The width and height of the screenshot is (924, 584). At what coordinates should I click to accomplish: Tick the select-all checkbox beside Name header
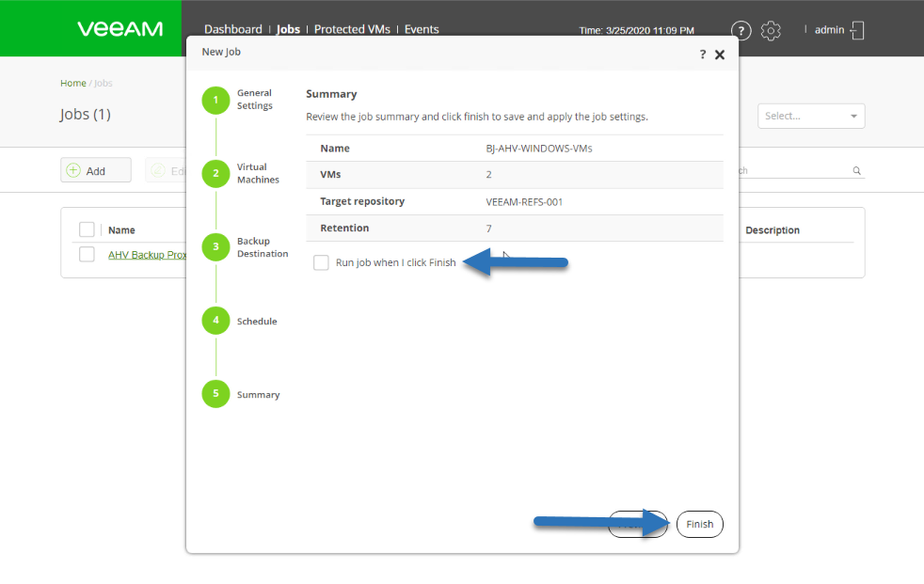click(x=87, y=229)
